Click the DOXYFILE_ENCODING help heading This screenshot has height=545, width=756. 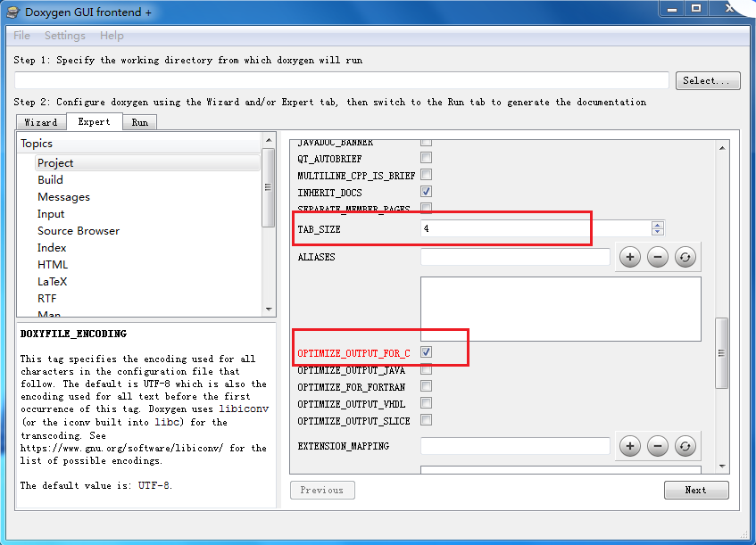pyautogui.click(x=73, y=334)
